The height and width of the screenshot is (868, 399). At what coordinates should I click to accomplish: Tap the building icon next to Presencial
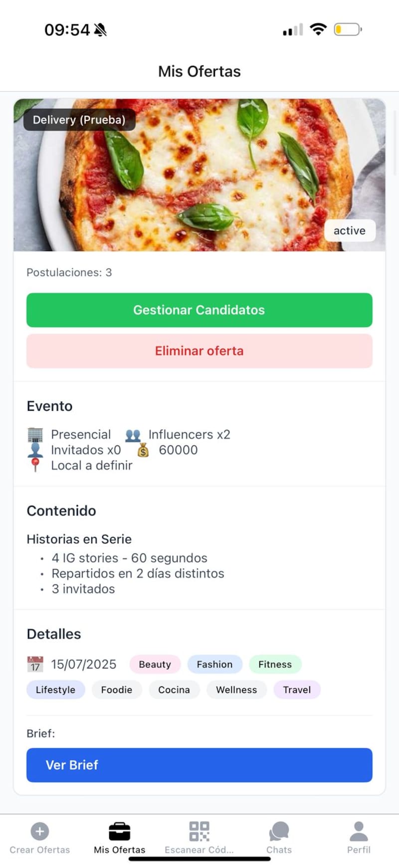point(35,435)
